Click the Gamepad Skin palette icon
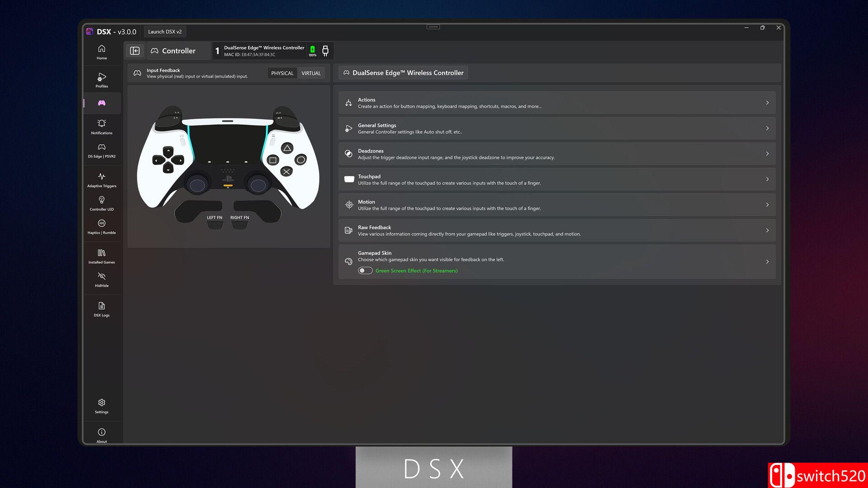Image resolution: width=868 pixels, height=488 pixels. (x=349, y=262)
